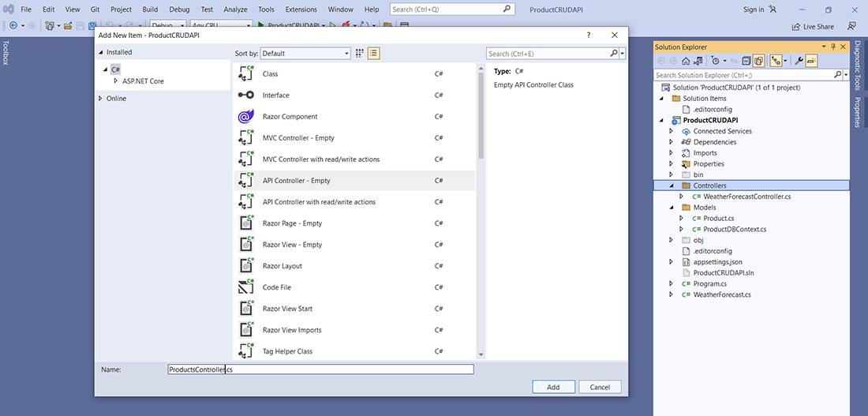This screenshot has width=868, height=416.
Task: Select the Interface template
Action: 354,96
